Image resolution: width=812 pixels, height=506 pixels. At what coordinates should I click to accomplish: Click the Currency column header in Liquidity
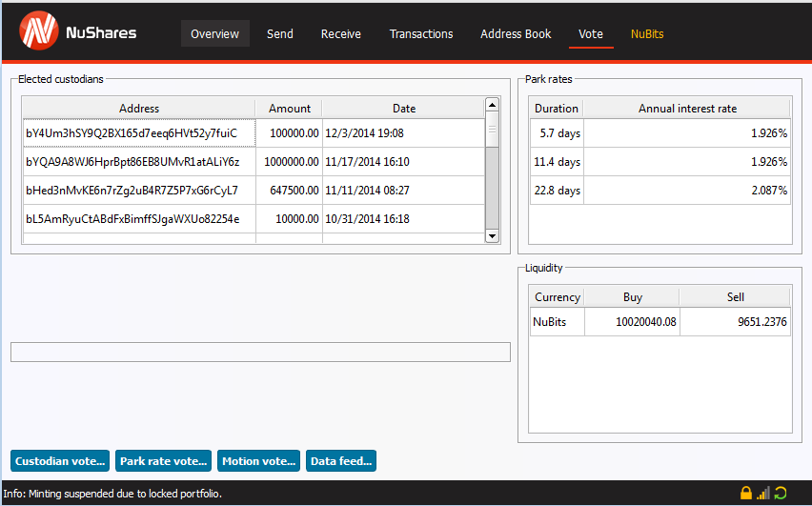point(558,296)
